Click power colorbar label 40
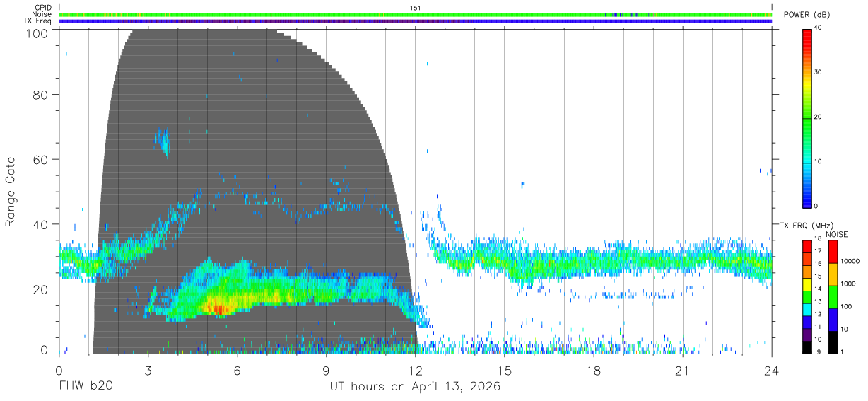This screenshot has height=401, width=868. 819,28
